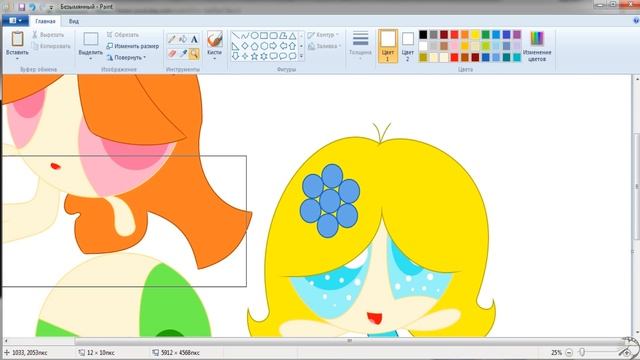Pick the black color swatch

[x=423, y=35]
